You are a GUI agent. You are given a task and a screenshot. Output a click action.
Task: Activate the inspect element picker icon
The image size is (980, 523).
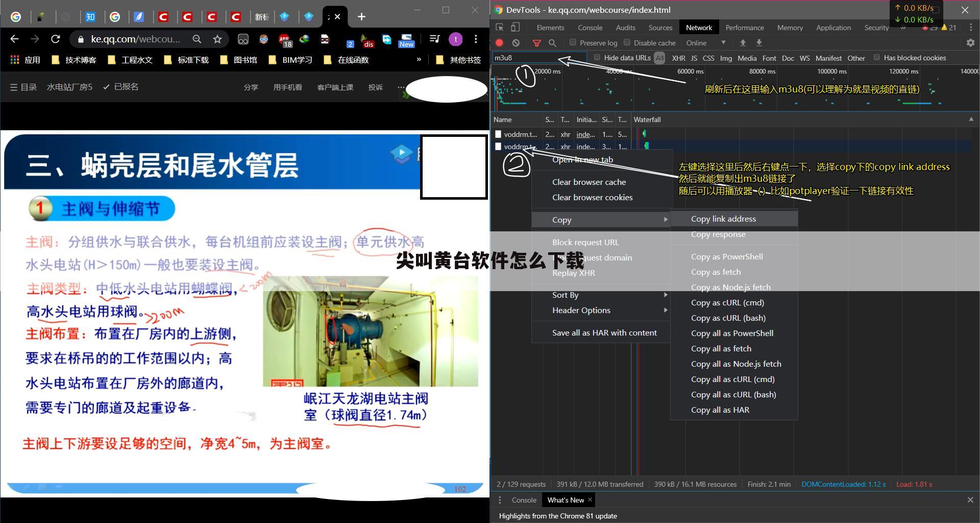(500, 28)
